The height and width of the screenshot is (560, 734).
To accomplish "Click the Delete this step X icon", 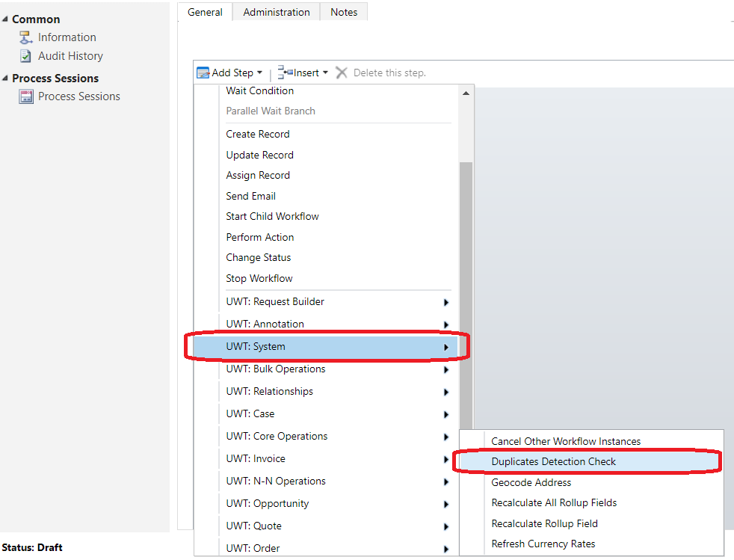I will [342, 73].
